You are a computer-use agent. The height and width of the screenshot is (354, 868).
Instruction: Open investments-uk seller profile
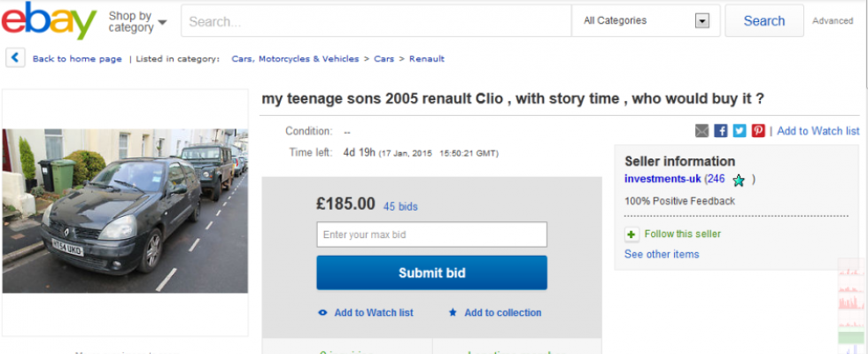[663, 179]
